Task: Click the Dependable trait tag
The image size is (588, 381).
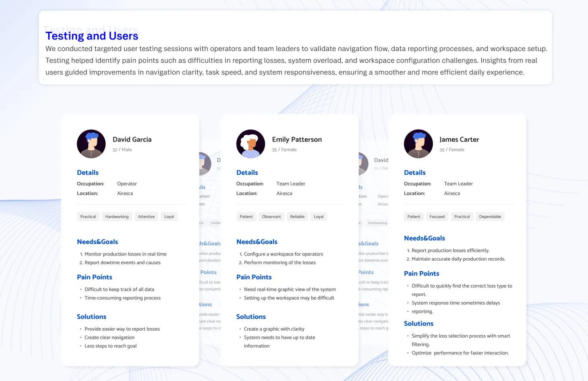Action: click(490, 216)
